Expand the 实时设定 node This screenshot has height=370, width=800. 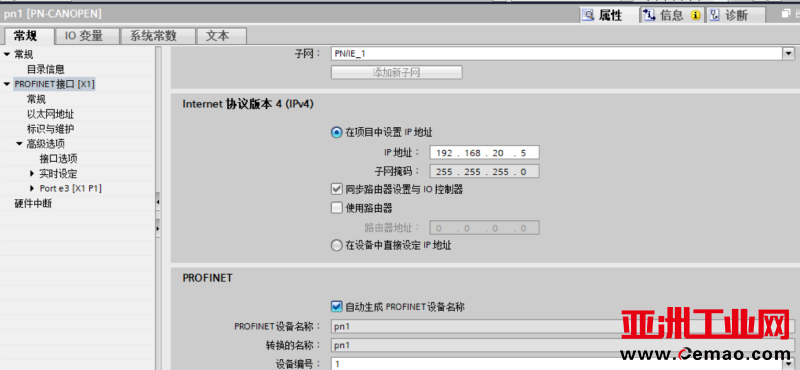click(32, 174)
